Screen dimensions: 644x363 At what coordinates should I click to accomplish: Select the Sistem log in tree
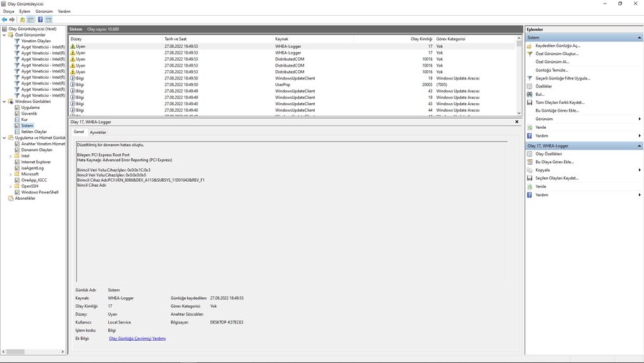pyautogui.click(x=27, y=126)
